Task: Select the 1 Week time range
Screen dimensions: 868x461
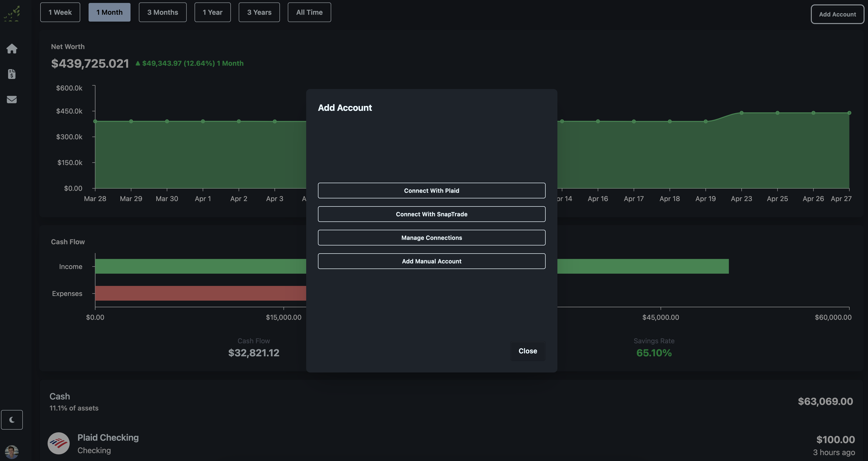Action: pyautogui.click(x=60, y=12)
